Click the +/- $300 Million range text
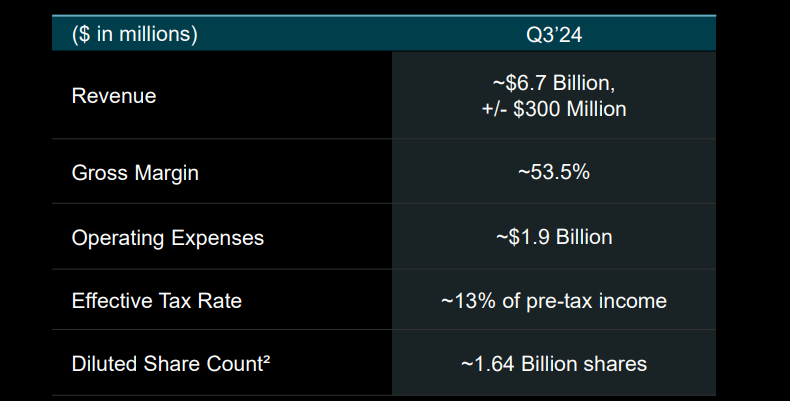Viewport: 790px width, 401px height. pos(554,108)
